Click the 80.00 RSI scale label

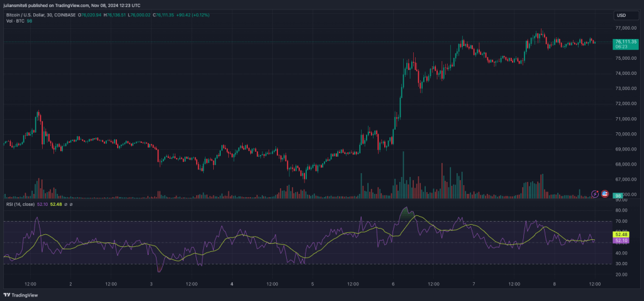[x=621, y=210]
